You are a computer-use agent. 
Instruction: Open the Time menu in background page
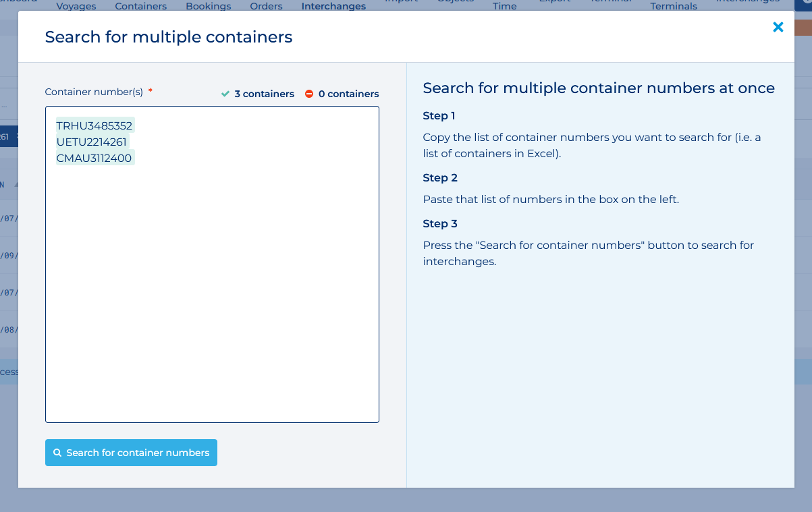tap(505, 6)
